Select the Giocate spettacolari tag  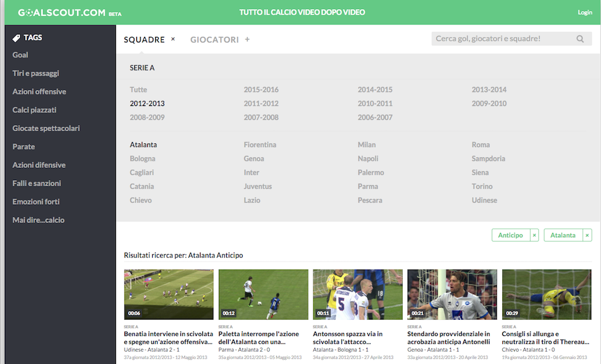pyautogui.click(x=46, y=129)
